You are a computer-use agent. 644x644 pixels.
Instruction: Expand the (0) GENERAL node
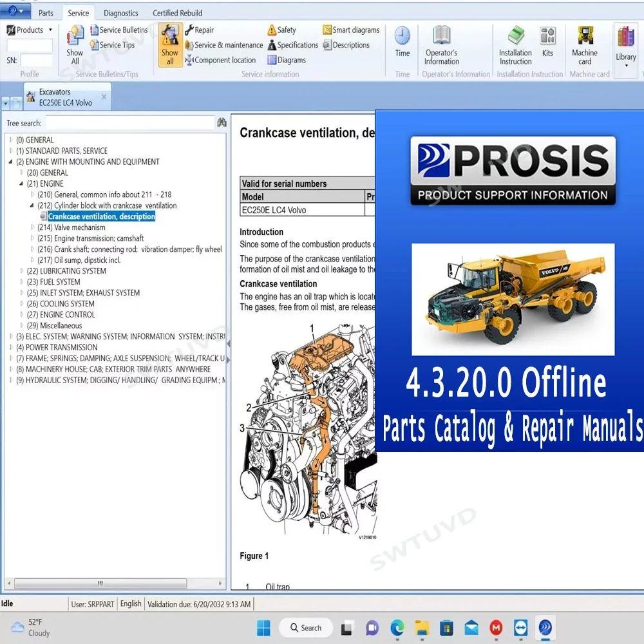[x=11, y=140]
